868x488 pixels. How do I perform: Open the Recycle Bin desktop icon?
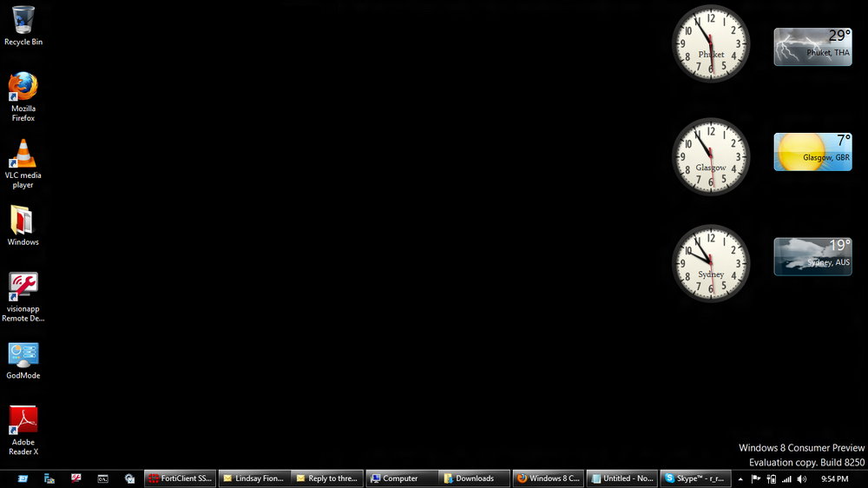pos(23,25)
